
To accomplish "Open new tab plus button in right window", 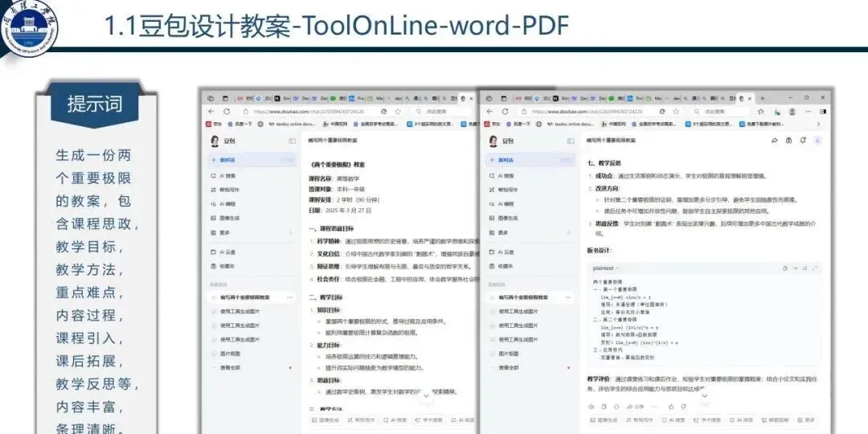I will tap(762, 98).
